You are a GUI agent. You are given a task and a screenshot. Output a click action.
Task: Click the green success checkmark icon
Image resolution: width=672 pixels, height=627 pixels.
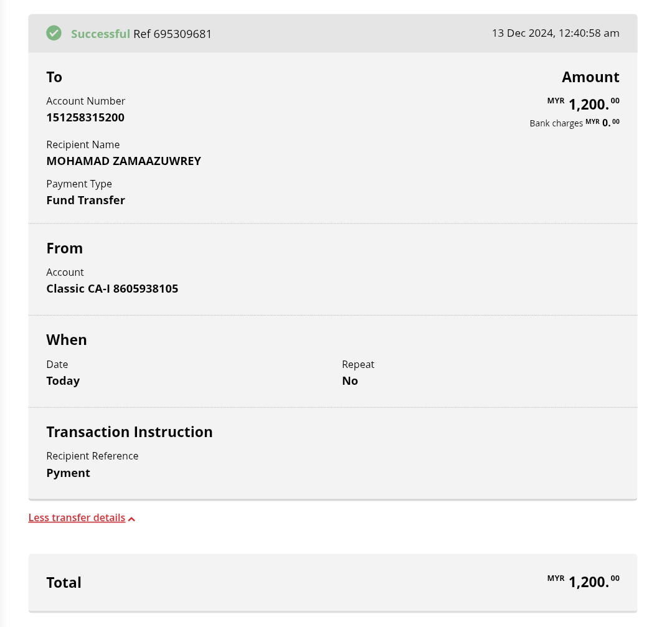coord(54,33)
